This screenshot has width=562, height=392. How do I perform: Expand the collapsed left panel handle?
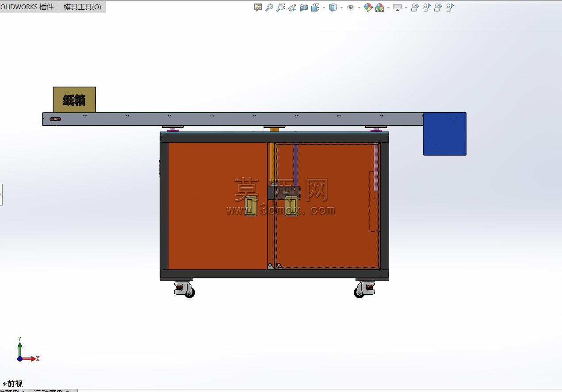pos(1,194)
